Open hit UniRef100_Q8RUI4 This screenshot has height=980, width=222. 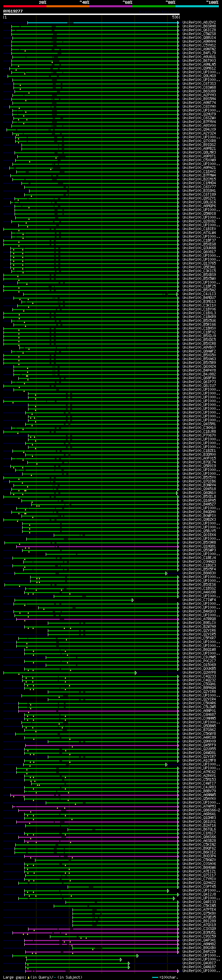[x=199, y=38]
